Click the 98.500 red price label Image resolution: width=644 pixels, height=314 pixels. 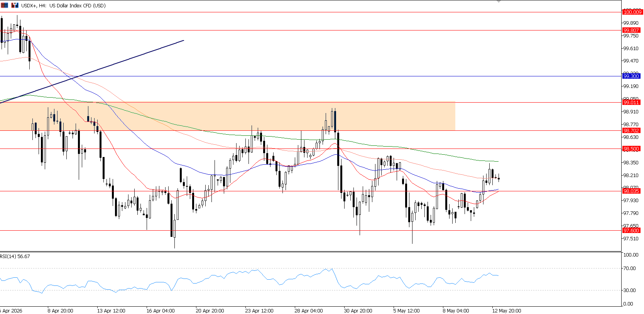[x=631, y=149]
